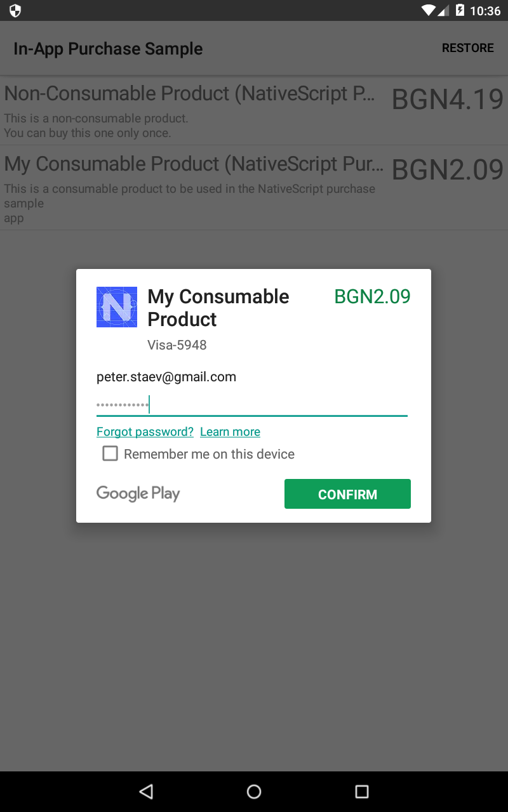Image resolution: width=508 pixels, height=812 pixels.
Task: Open the Forgot password? link
Action: pos(145,431)
